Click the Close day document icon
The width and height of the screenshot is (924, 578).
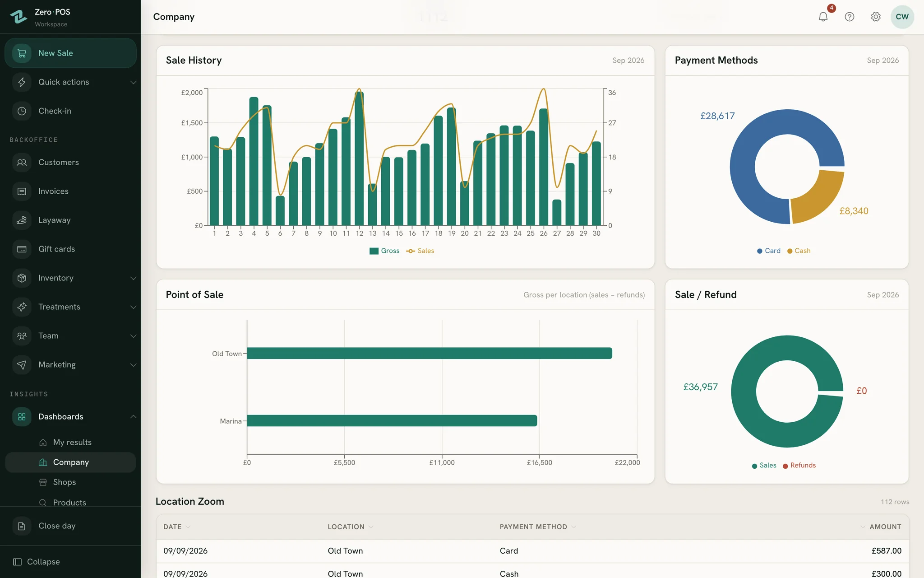coord(22,526)
